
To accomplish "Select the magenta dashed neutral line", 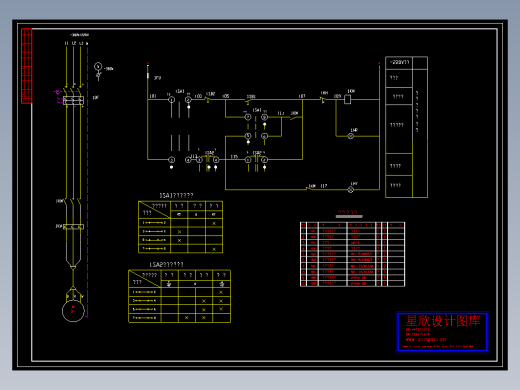I will (87, 182).
